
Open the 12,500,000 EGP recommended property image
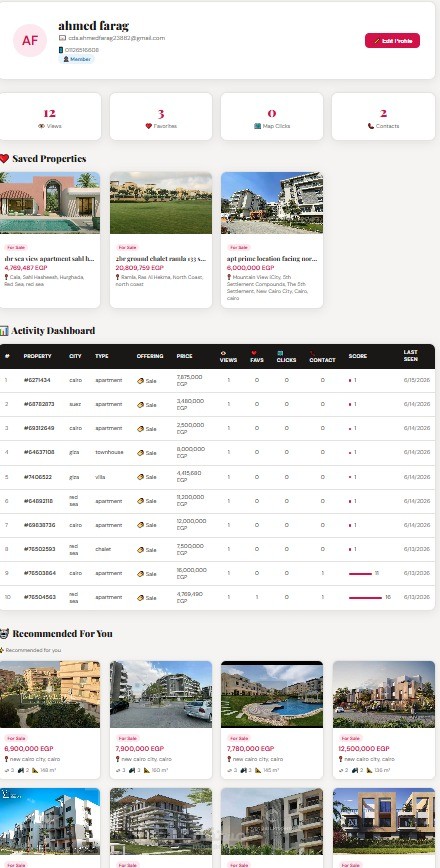click(x=384, y=694)
